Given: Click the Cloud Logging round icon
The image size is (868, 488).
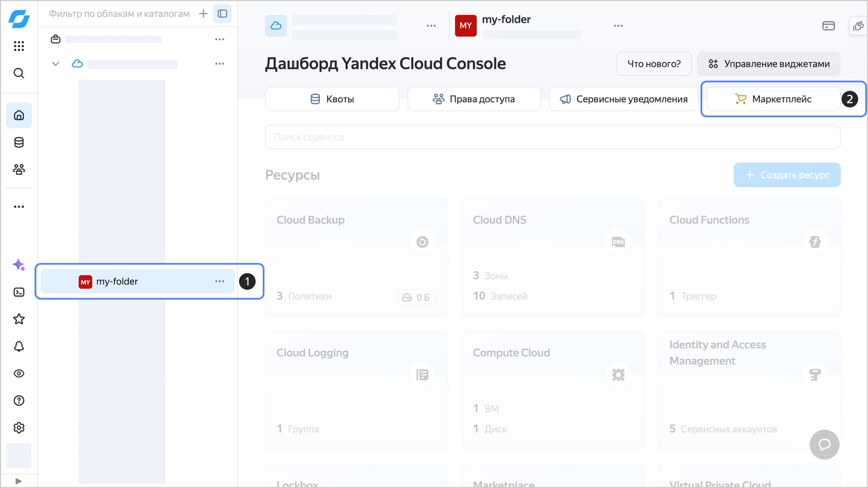Looking at the screenshot, I should point(422,375).
